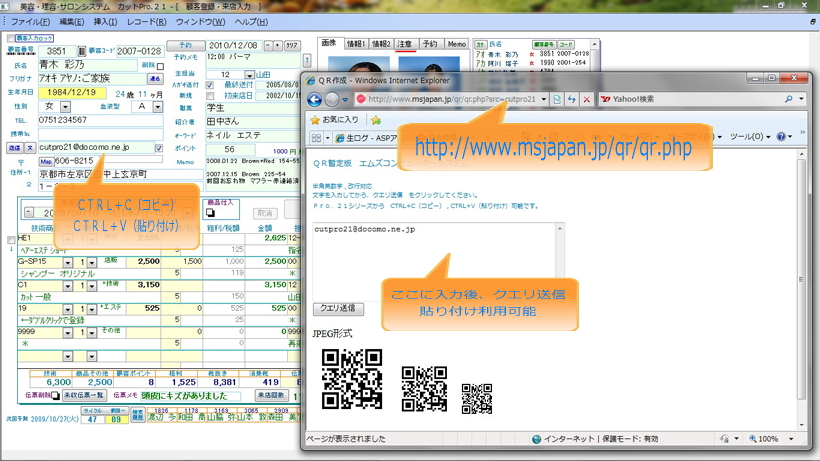820x461 pixels.
Task: Click the minus button next to reservation date
Action: tap(268, 45)
